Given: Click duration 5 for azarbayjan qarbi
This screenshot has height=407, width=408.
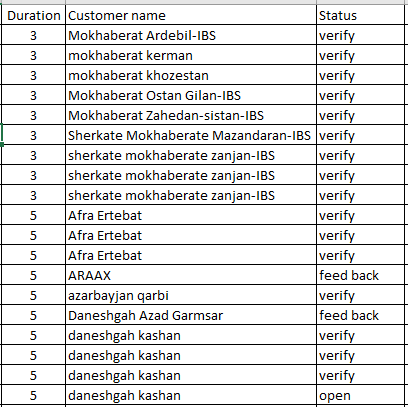Looking at the screenshot, I should click(x=33, y=295).
